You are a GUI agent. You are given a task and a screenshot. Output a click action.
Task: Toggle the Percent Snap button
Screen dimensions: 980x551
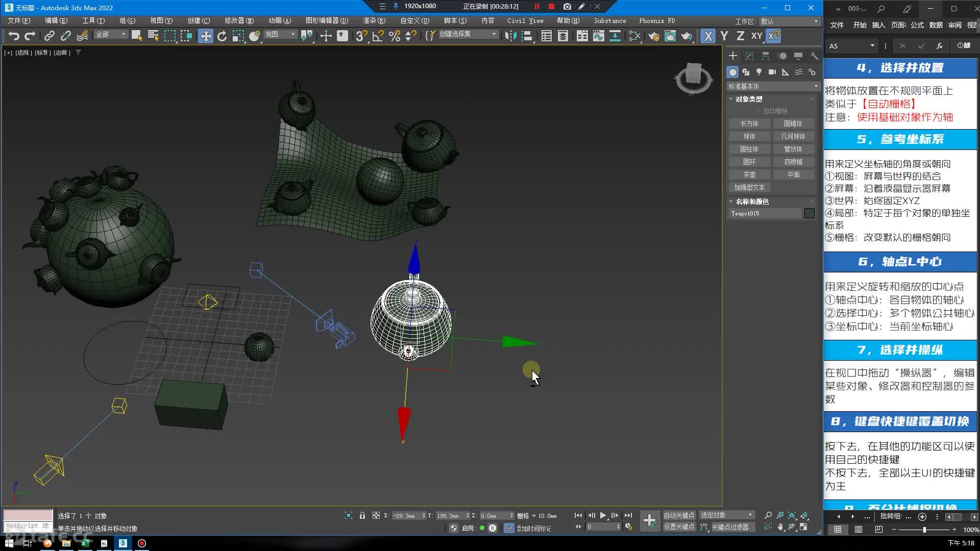tap(394, 36)
